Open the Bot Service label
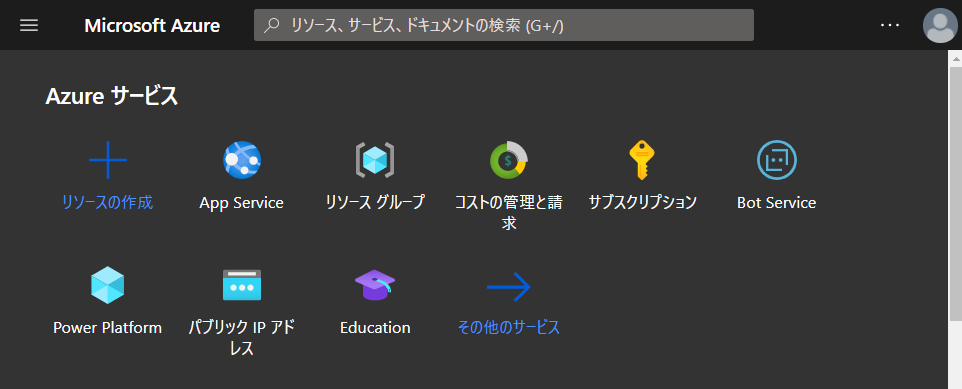The height and width of the screenshot is (389, 962). click(x=777, y=203)
